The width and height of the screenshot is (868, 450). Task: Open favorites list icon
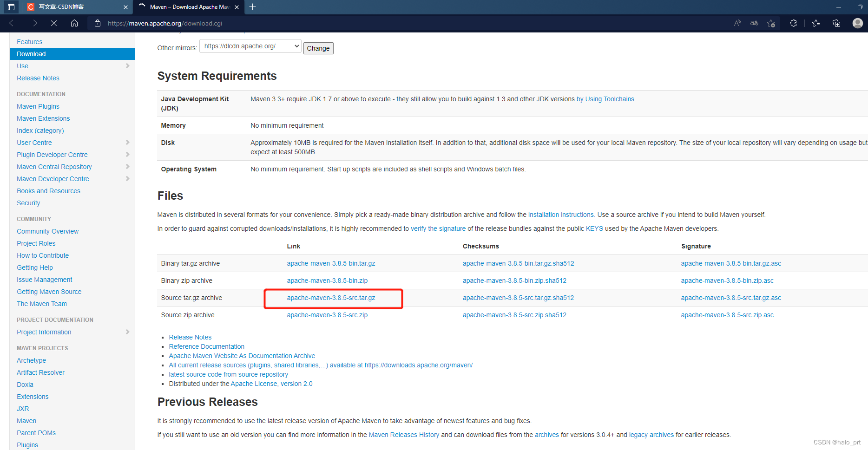[816, 23]
